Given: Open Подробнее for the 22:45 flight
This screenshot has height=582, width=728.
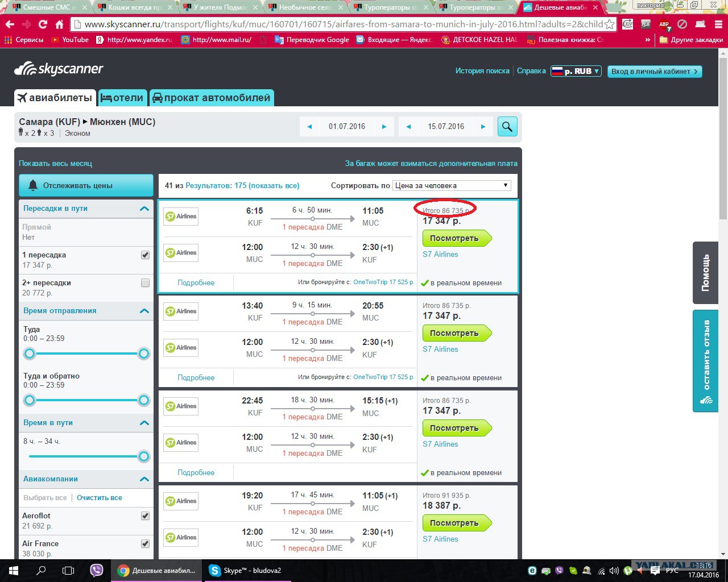Looking at the screenshot, I should pos(196,472).
